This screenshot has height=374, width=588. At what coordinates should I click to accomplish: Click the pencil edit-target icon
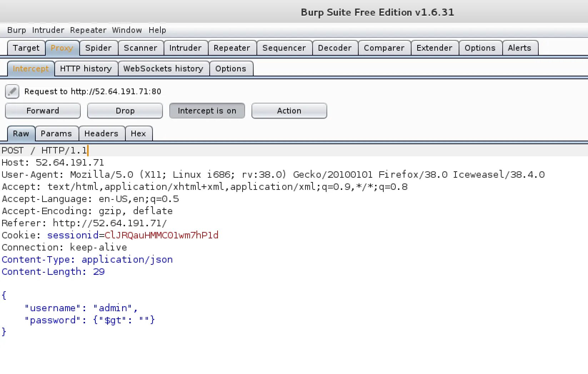point(12,91)
